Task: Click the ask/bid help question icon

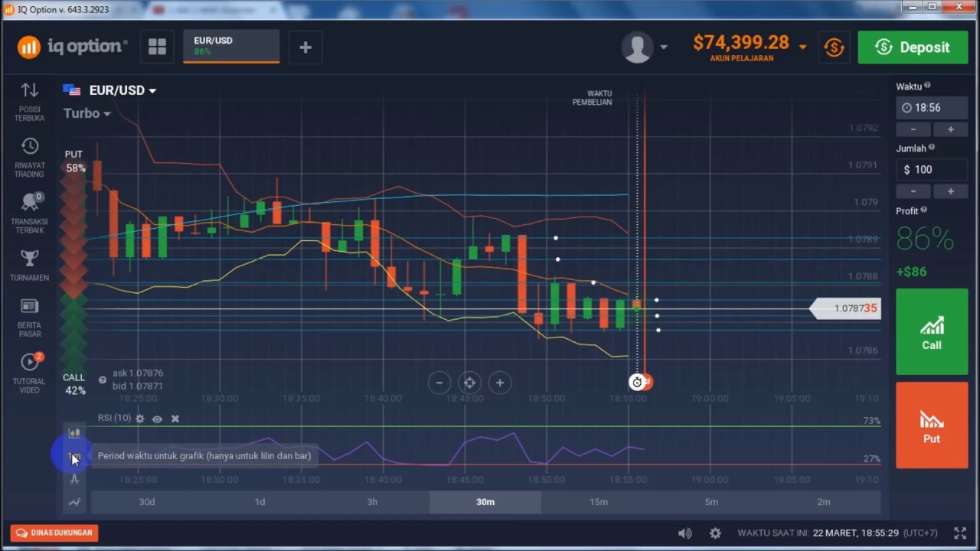Action: click(x=103, y=380)
